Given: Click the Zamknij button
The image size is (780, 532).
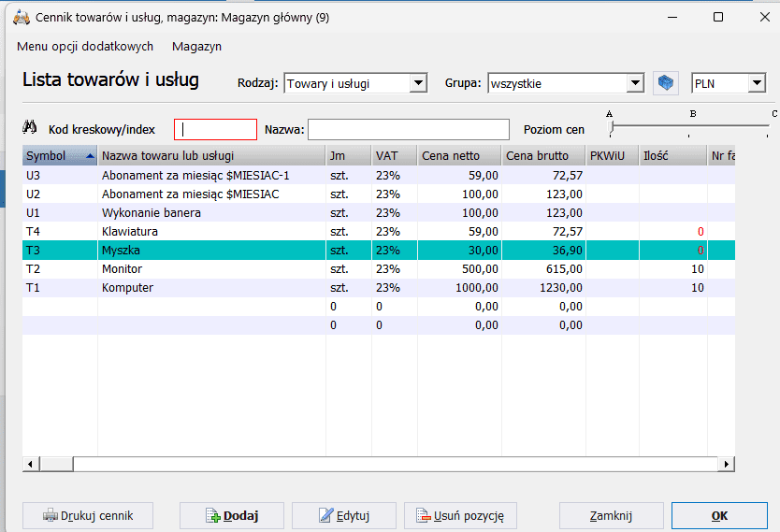Looking at the screenshot, I should (x=611, y=515).
